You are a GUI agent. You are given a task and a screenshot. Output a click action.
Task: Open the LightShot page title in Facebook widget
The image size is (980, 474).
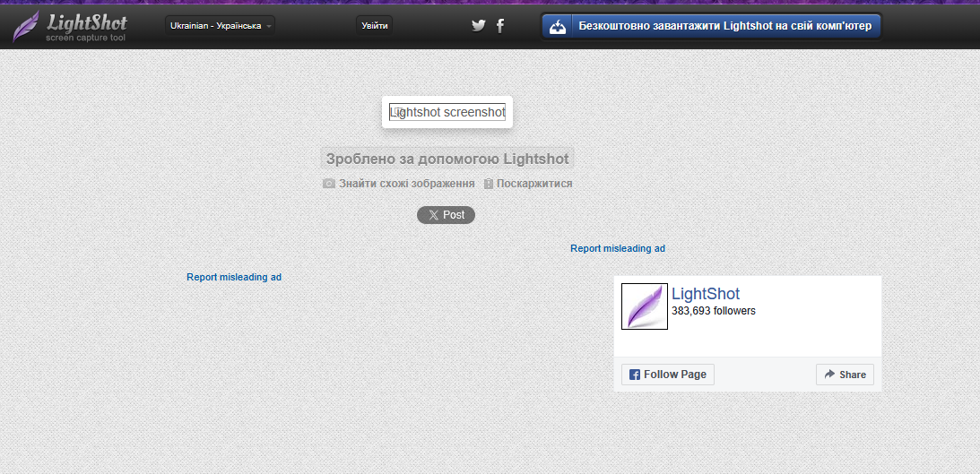pos(706,294)
